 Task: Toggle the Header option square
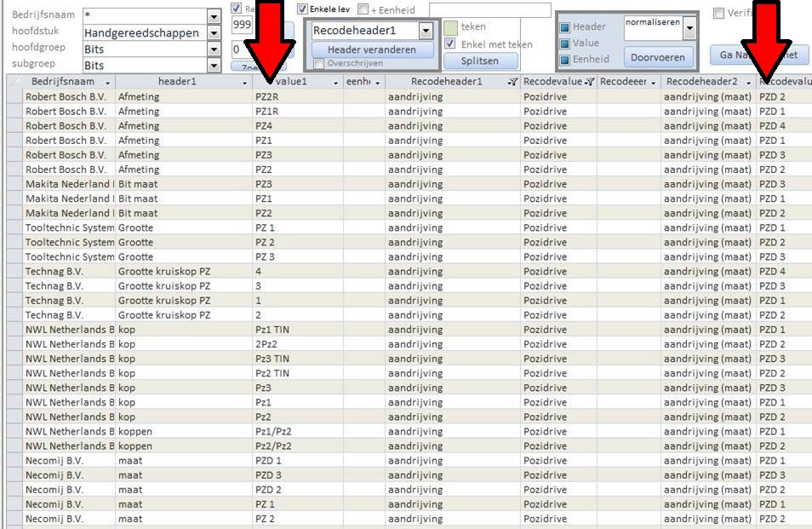[564, 27]
